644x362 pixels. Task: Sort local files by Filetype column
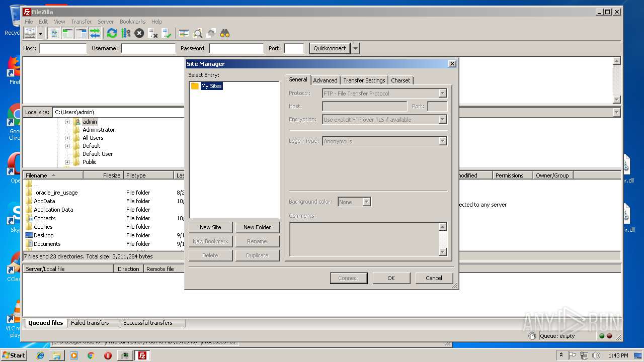click(x=148, y=175)
